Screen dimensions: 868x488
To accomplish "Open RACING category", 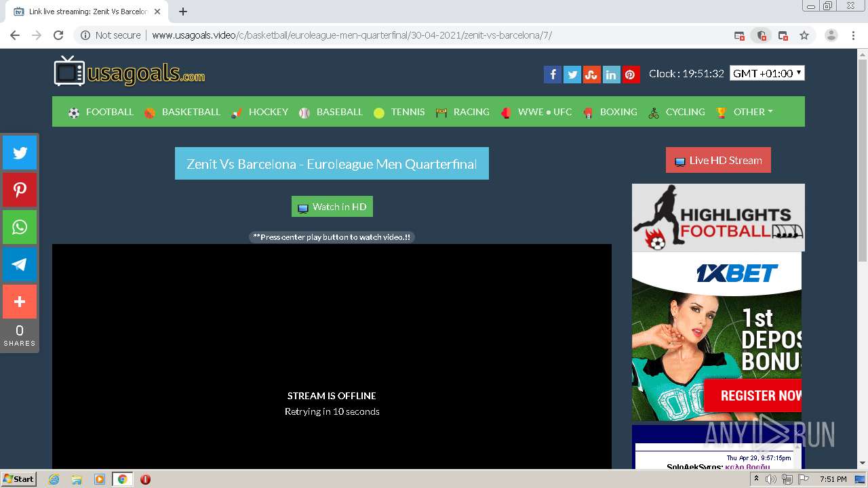I will (462, 112).
